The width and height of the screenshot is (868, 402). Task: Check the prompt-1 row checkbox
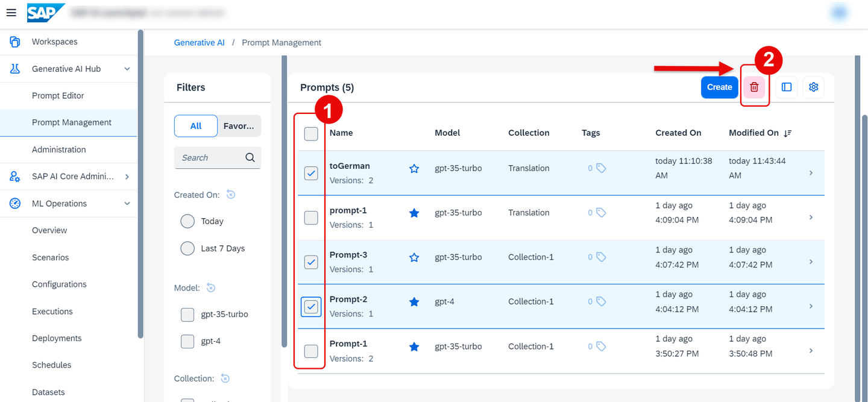click(x=311, y=218)
